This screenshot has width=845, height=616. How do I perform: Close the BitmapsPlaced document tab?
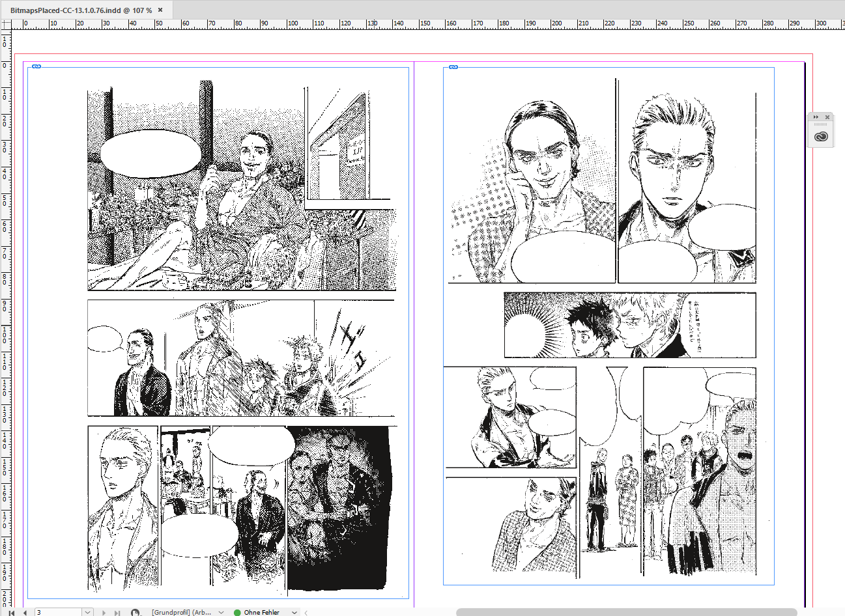point(160,10)
